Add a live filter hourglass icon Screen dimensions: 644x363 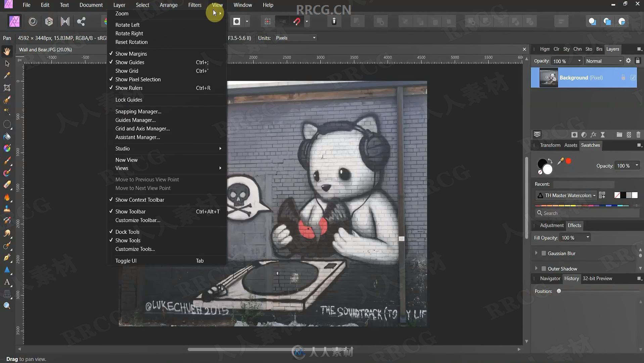coord(603,135)
